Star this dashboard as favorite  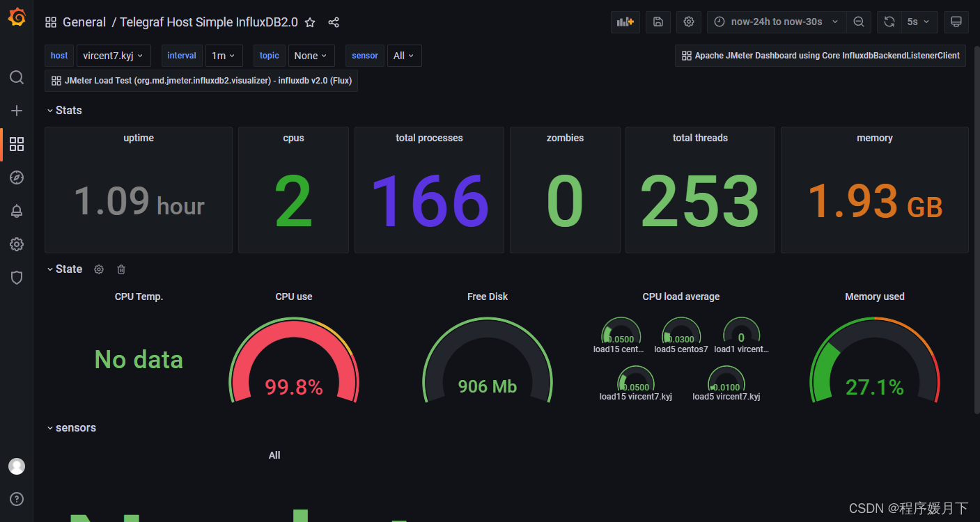(310, 22)
